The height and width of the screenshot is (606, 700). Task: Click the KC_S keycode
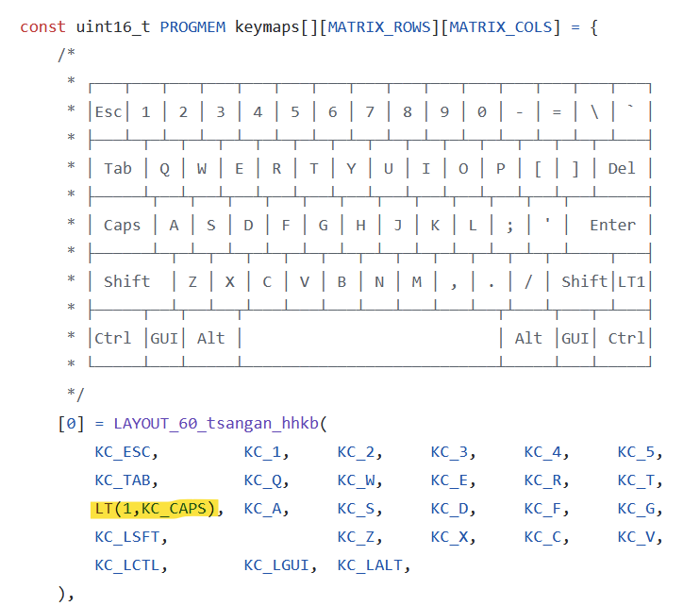pos(357,509)
